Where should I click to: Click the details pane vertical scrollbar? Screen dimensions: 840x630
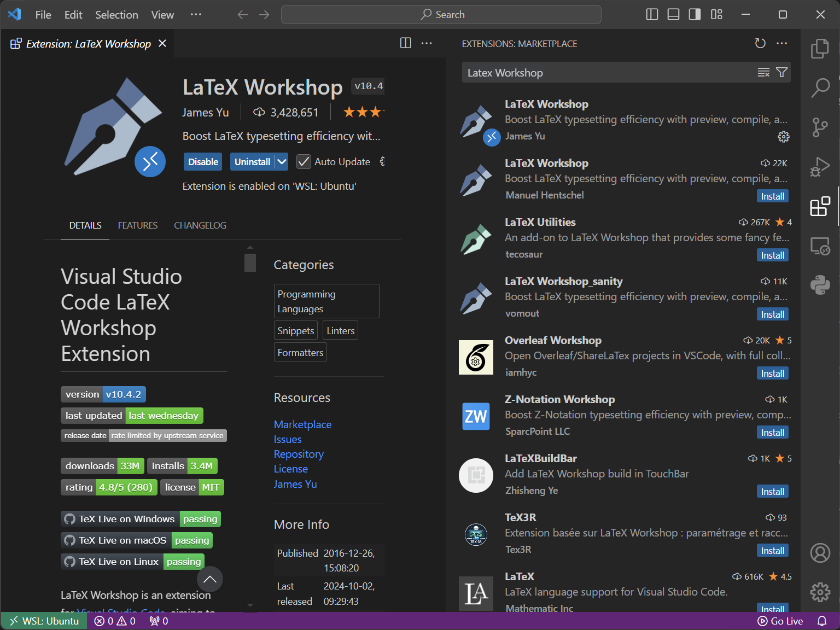point(250,262)
